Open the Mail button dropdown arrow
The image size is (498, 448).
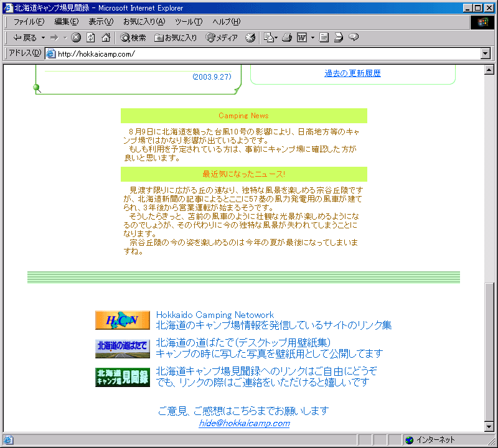[276, 37]
